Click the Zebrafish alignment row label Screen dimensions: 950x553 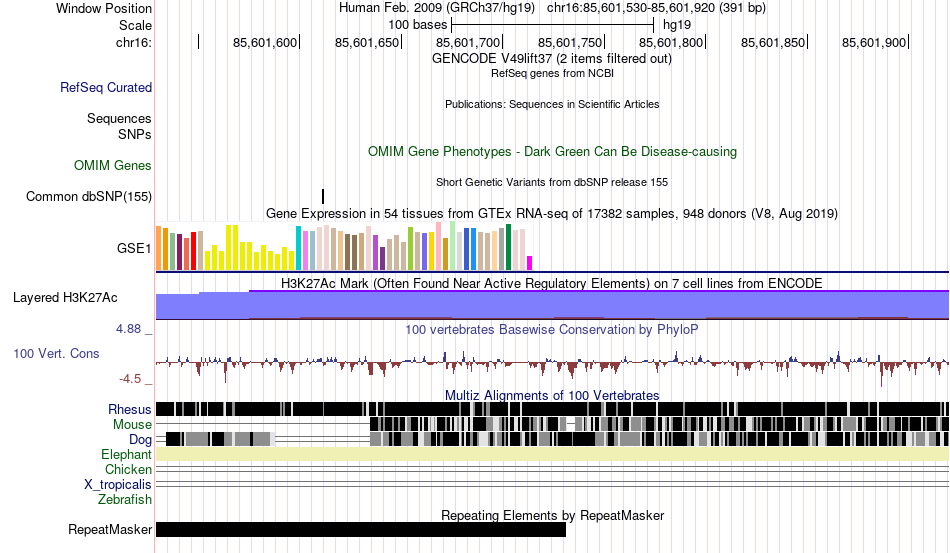[x=125, y=500]
